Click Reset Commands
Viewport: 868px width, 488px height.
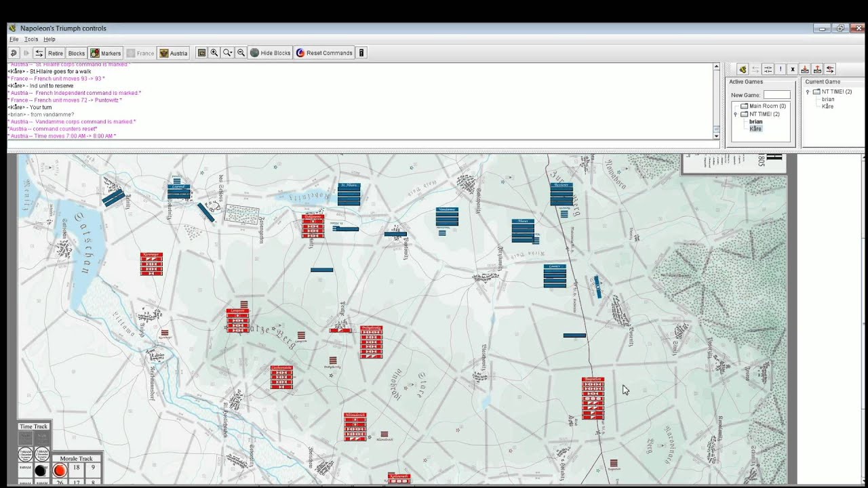[x=324, y=53]
